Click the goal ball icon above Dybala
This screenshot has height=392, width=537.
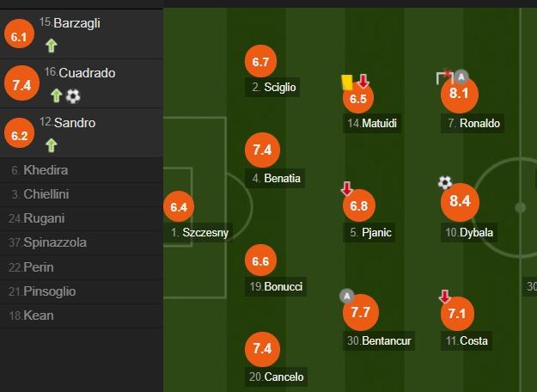[x=445, y=182]
